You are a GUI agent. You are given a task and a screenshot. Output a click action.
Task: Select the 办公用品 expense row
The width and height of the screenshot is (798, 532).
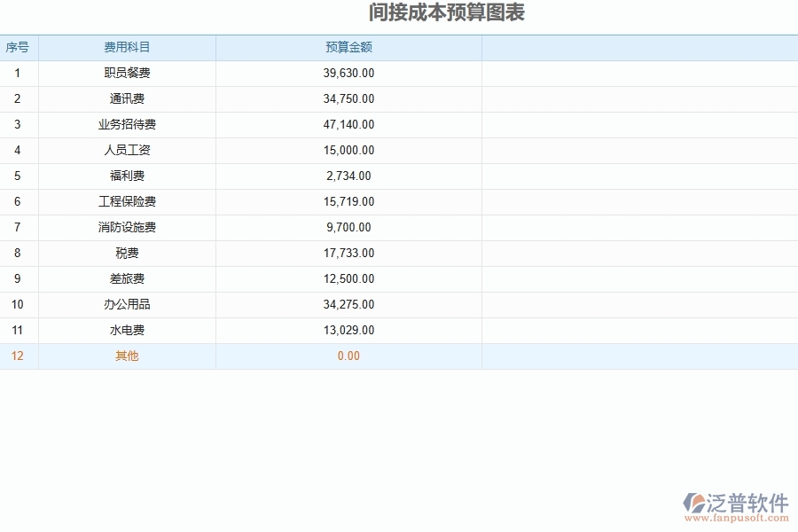point(125,304)
